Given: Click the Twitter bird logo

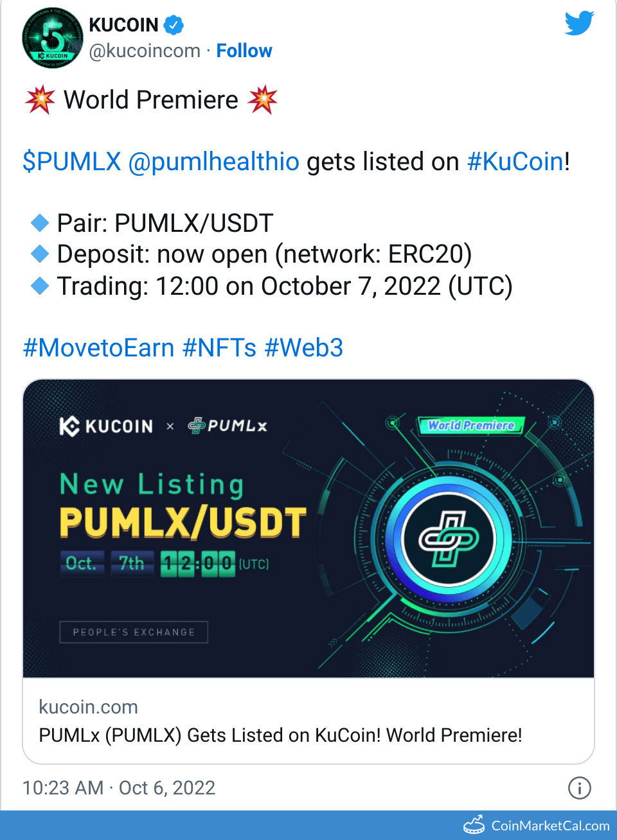Looking at the screenshot, I should tap(579, 24).
